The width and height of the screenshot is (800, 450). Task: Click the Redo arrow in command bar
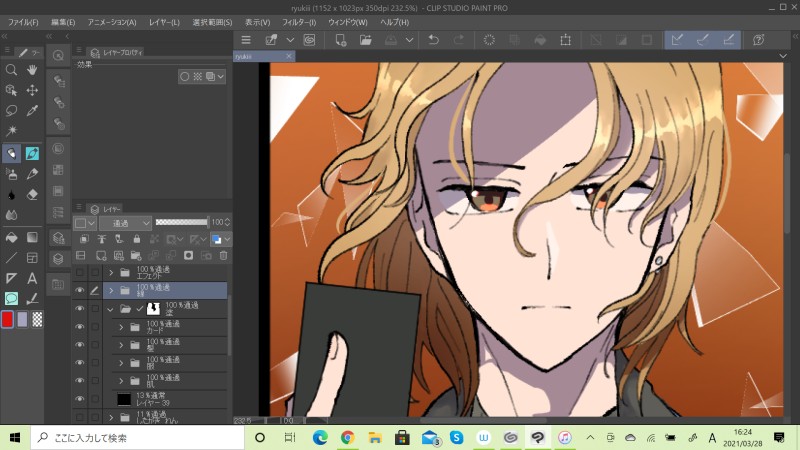[x=459, y=40]
